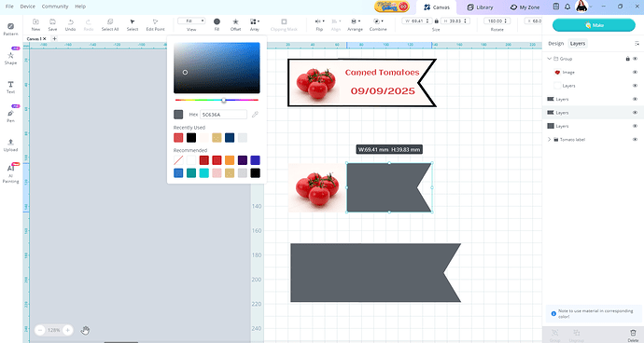Click the Group layer lock icon

(x=627, y=59)
